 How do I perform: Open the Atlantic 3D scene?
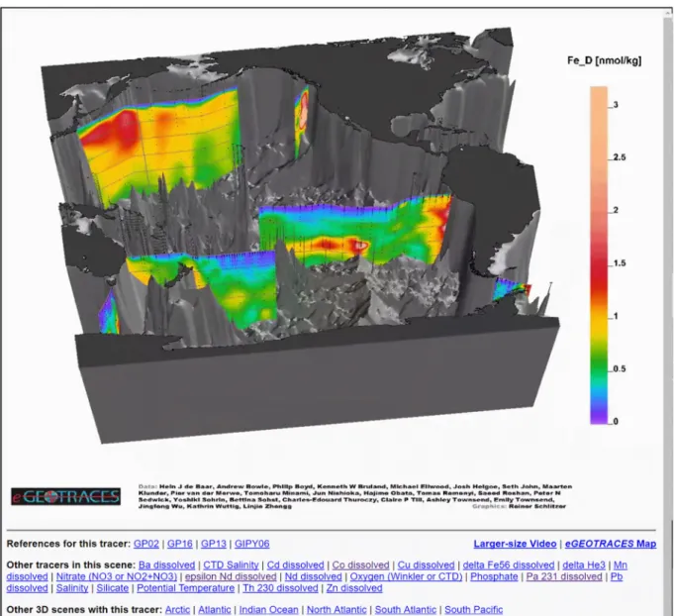[x=214, y=610]
